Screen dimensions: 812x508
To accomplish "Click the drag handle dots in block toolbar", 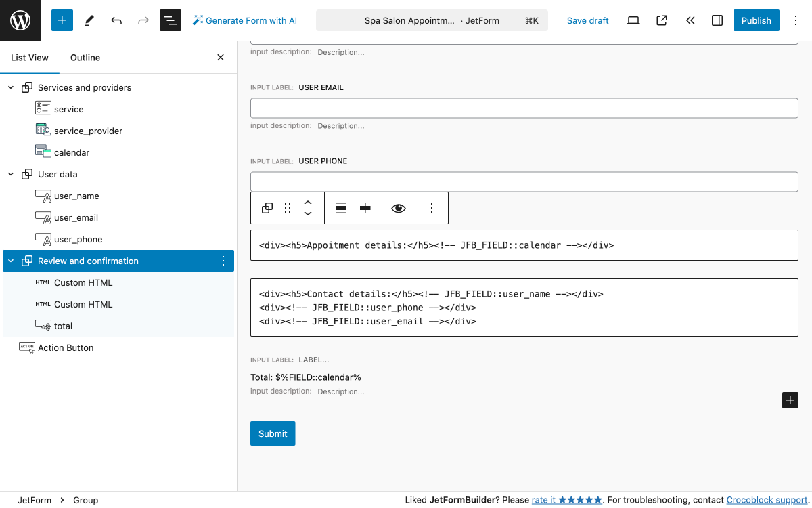I will pos(288,208).
